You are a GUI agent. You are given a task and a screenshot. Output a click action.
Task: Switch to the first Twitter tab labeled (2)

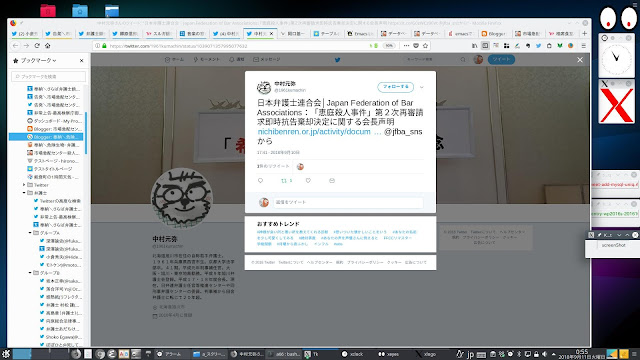click(x=24, y=33)
